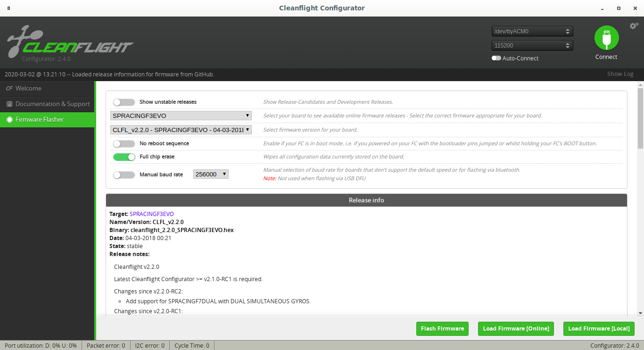
Task: Click the Cleanflight Configurator window title
Action: click(x=322, y=8)
